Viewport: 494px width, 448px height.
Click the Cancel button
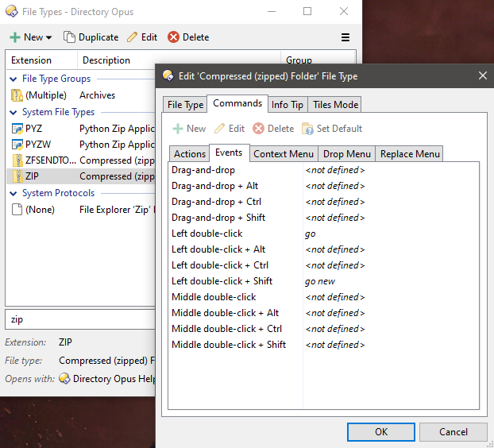[x=453, y=431]
